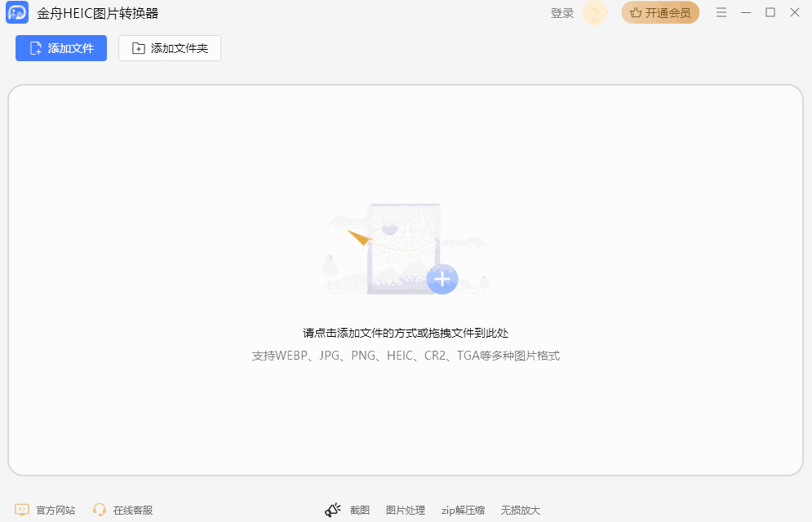Click the 登录 sign-in link
The width and height of the screenshot is (812, 522).
(x=561, y=12)
